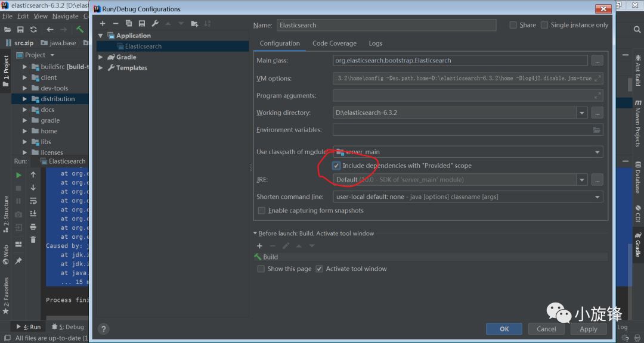Browse working directory with ellipsis button
Screen dimensions: 644x343
597,113
